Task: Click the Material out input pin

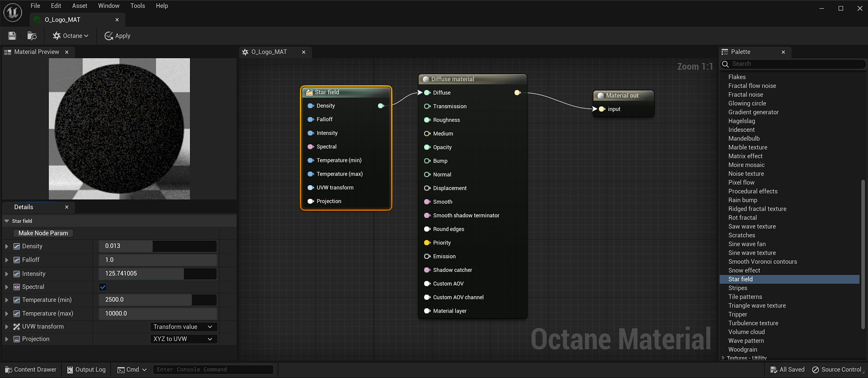Action: (602, 109)
